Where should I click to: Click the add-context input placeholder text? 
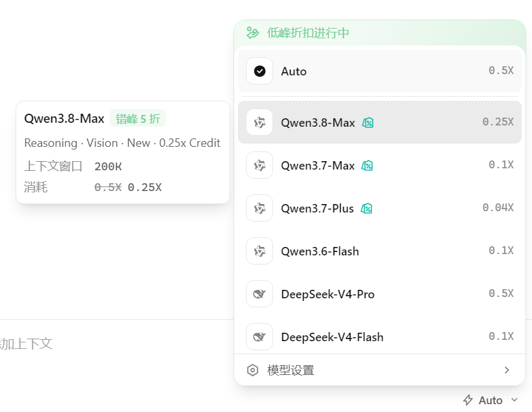[x=26, y=344]
